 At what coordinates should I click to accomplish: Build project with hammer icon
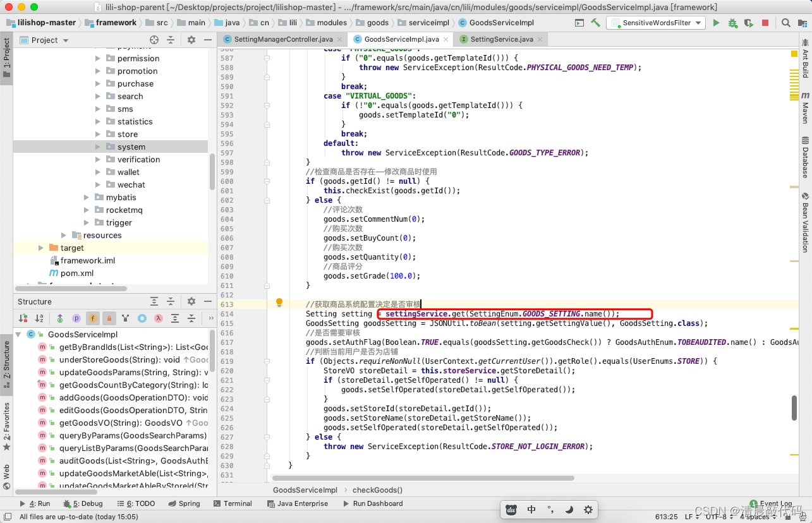[595, 23]
